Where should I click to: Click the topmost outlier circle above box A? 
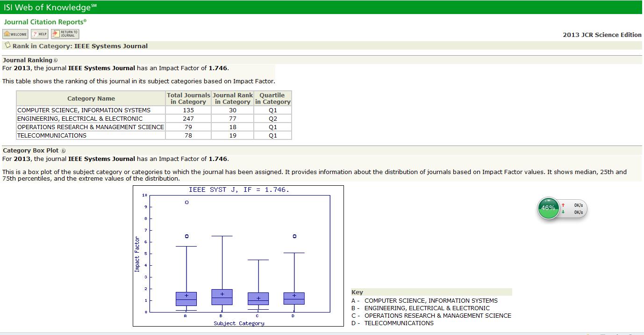(187, 203)
